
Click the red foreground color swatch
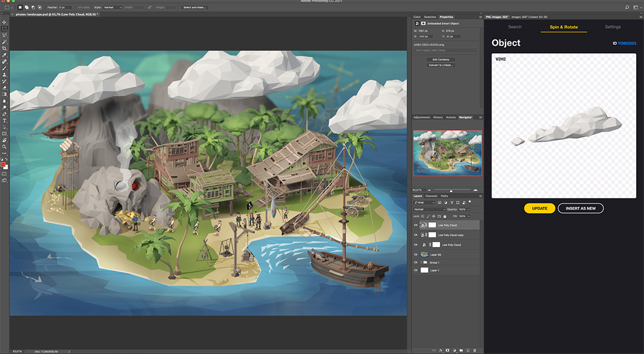(x=3, y=165)
